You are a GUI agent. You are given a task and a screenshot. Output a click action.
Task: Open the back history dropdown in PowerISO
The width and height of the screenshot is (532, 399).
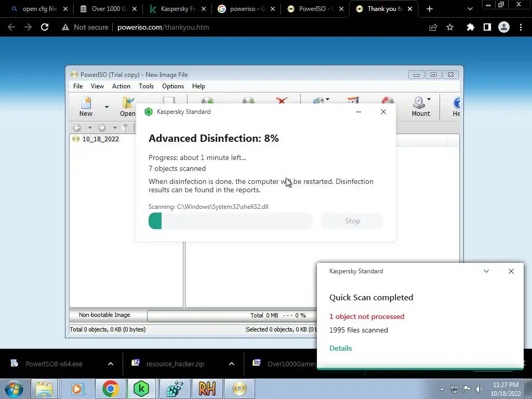[x=90, y=128]
